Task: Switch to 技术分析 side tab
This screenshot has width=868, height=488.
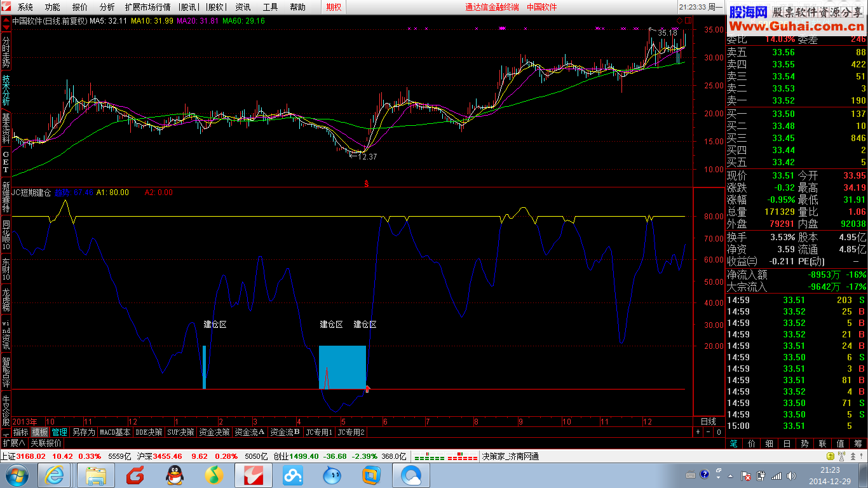Action: click(6, 90)
